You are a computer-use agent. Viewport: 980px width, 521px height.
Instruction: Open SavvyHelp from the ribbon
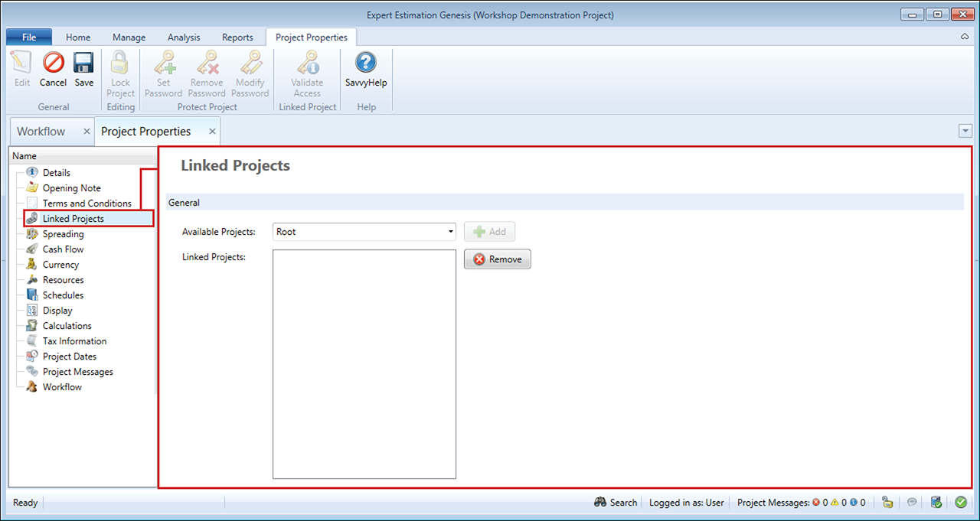366,63
